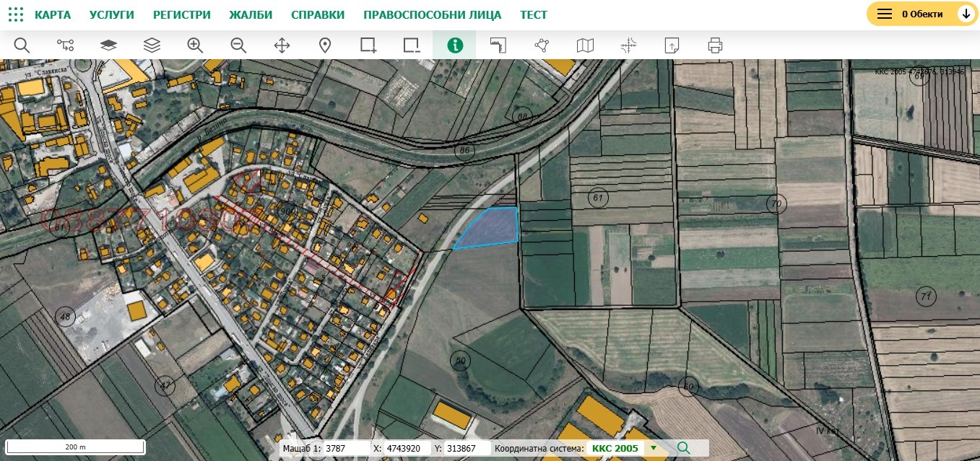Expand the 0 Обекти panel arrow

[965, 14]
